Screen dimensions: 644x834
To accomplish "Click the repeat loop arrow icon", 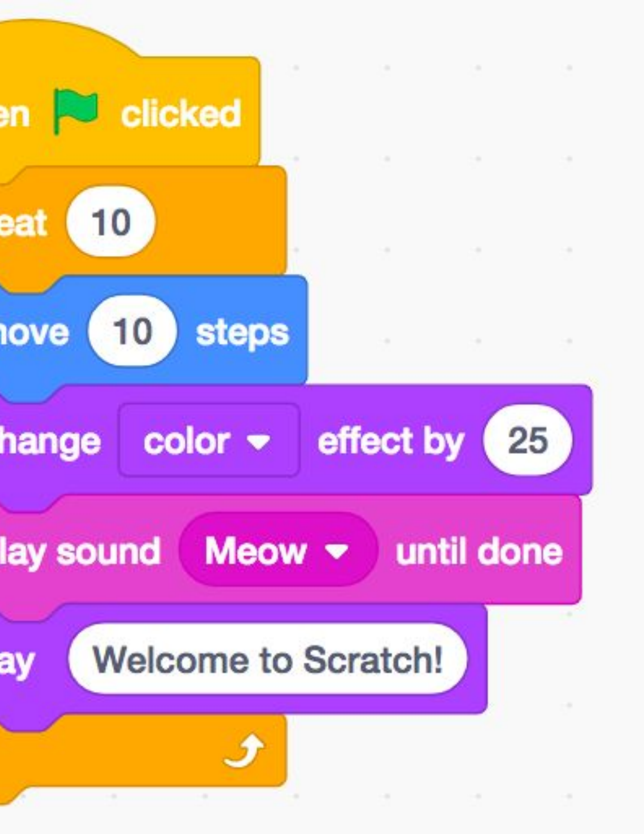I will click(x=244, y=751).
